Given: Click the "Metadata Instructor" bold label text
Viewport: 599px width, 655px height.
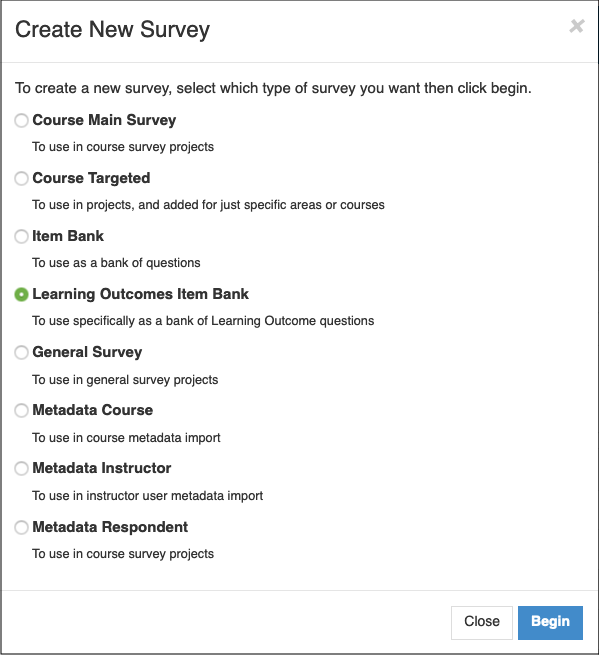Looking at the screenshot, I should pos(102,468).
